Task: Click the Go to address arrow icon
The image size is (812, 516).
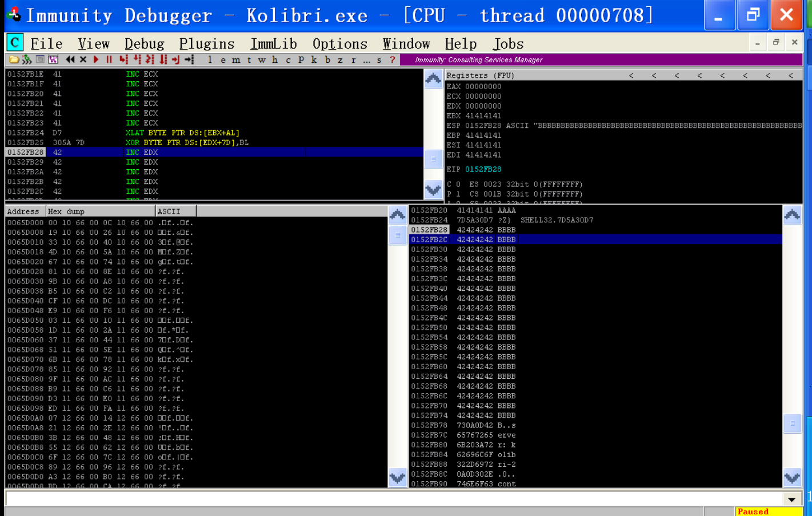Action: (x=189, y=59)
